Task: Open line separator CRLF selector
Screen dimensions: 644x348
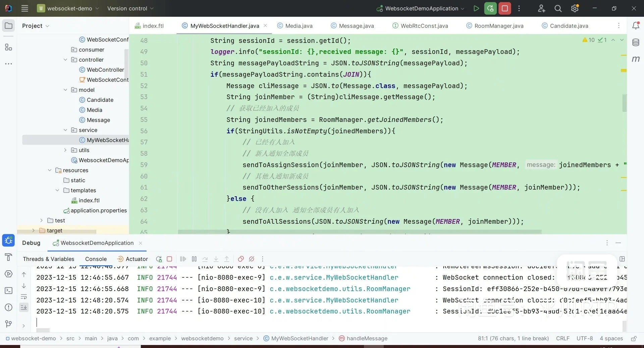Action: (563, 339)
